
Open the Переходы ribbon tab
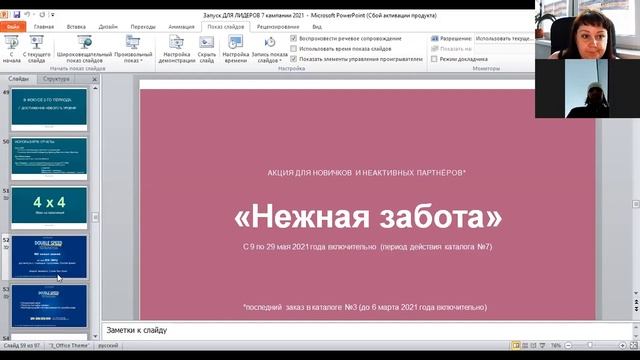143,27
